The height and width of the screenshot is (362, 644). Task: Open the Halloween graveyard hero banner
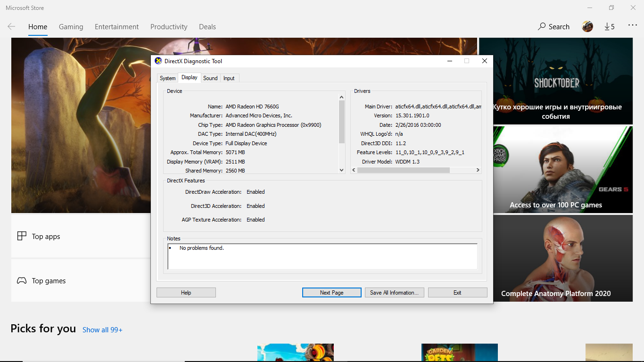pyautogui.click(x=81, y=125)
